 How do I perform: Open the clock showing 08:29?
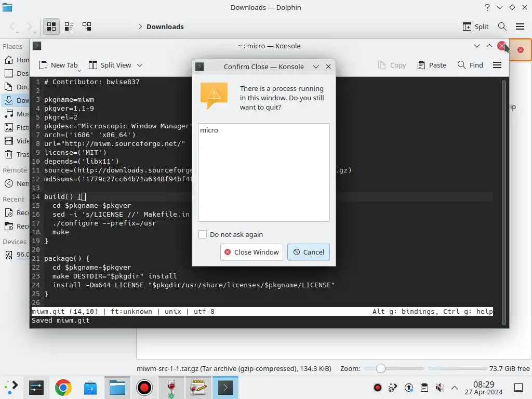[484, 388]
